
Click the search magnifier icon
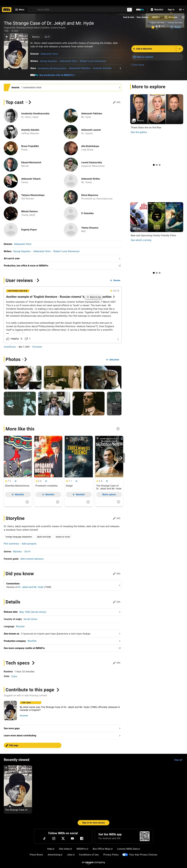pos(129,9)
